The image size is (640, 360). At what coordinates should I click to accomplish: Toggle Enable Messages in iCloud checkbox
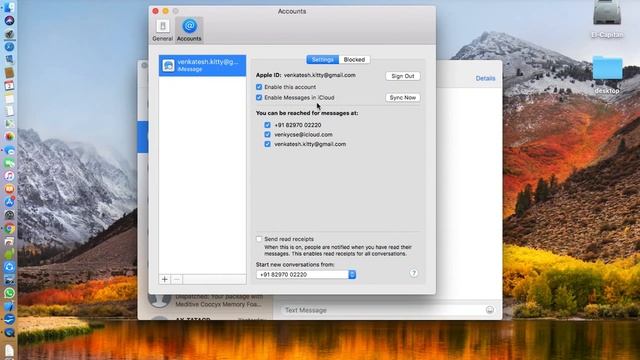coord(259,98)
